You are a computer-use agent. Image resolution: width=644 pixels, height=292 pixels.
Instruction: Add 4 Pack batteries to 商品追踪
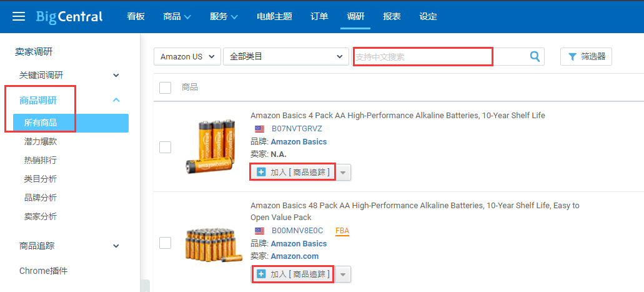point(293,173)
